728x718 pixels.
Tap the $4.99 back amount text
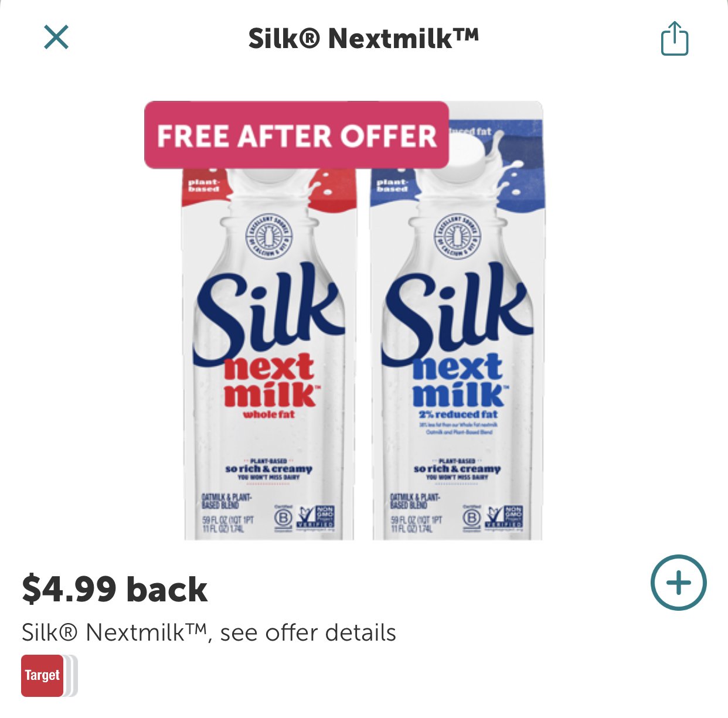point(115,589)
